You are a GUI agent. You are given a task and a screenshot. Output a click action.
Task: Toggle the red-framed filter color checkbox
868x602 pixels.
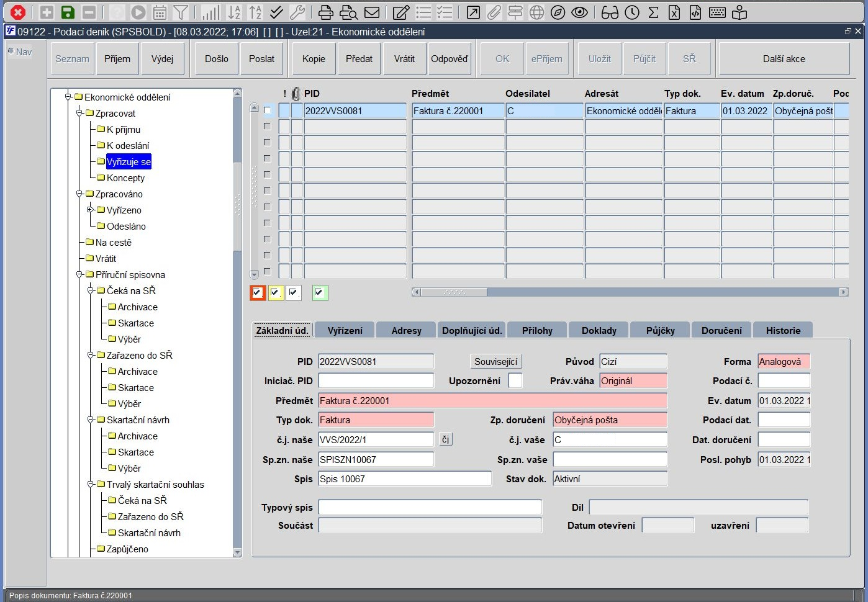point(258,292)
